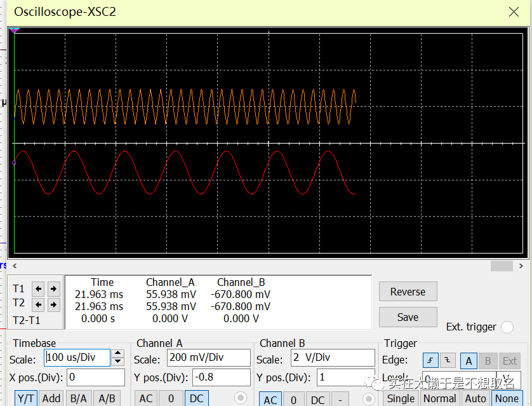Click the horizontal scrollbar thumb
Screen dimensions: 532x406
coord(502,266)
